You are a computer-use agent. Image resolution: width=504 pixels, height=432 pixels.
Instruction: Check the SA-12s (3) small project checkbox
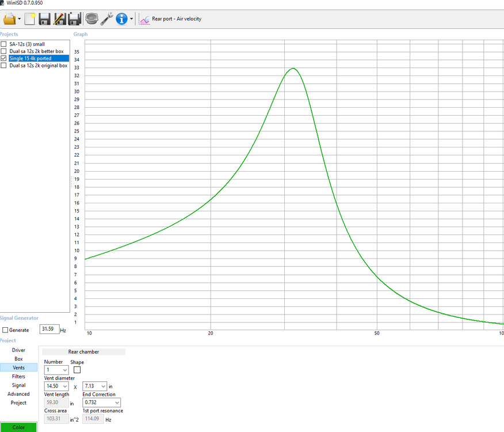pyautogui.click(x=3, y=44)
